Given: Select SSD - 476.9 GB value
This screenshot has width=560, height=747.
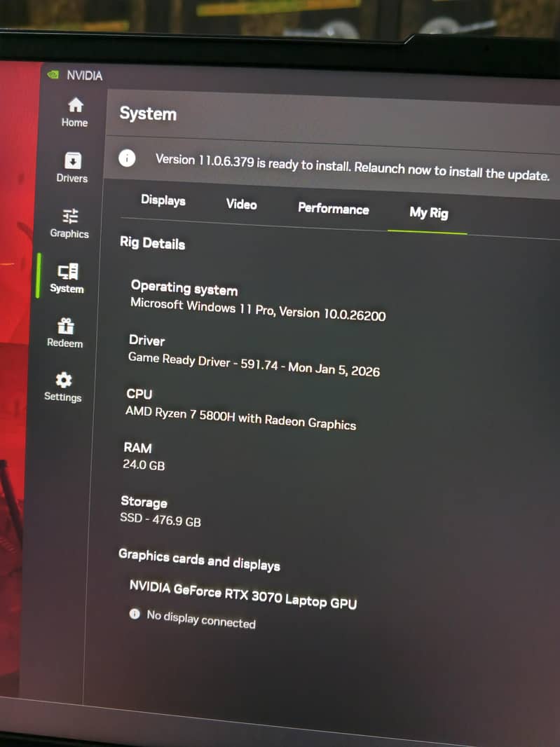Looking at the screenshot, I should click(161, 520).
